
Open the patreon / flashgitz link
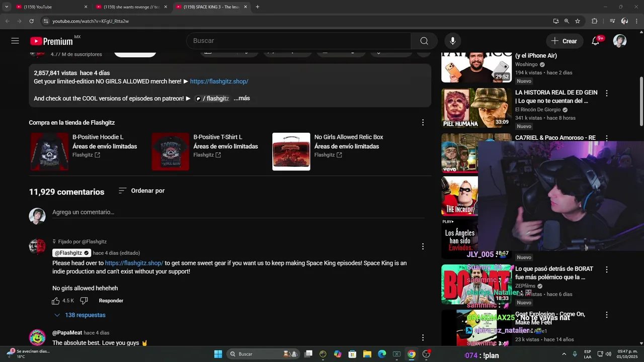pos(212,99)
